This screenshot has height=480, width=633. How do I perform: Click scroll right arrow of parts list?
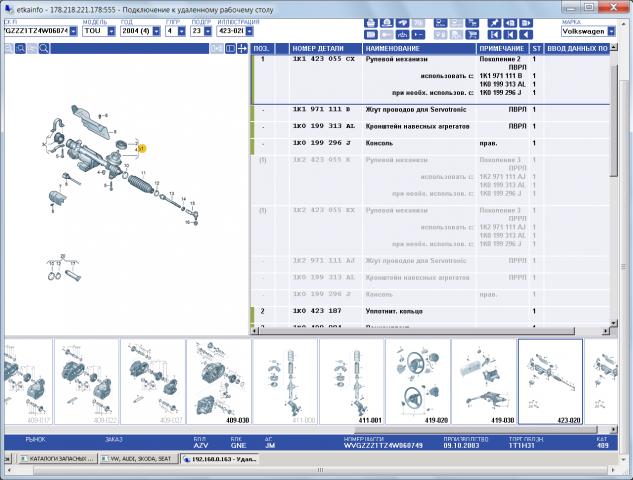(606, 331)
